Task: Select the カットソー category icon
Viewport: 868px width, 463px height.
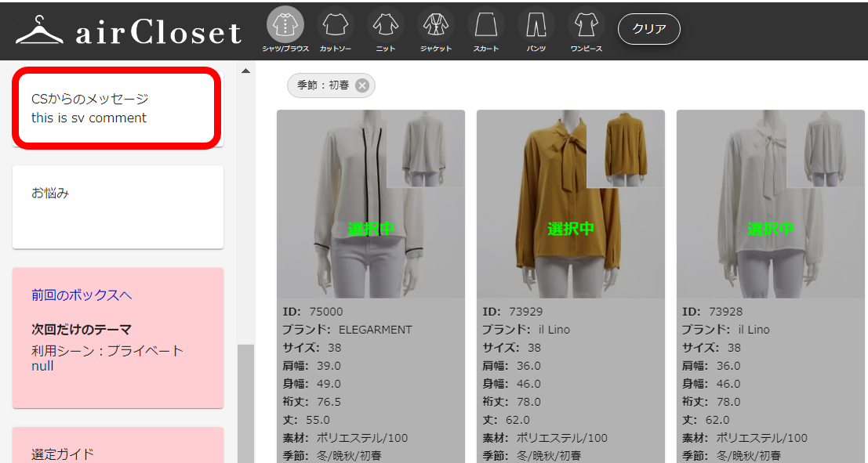Action: [335, 26]
